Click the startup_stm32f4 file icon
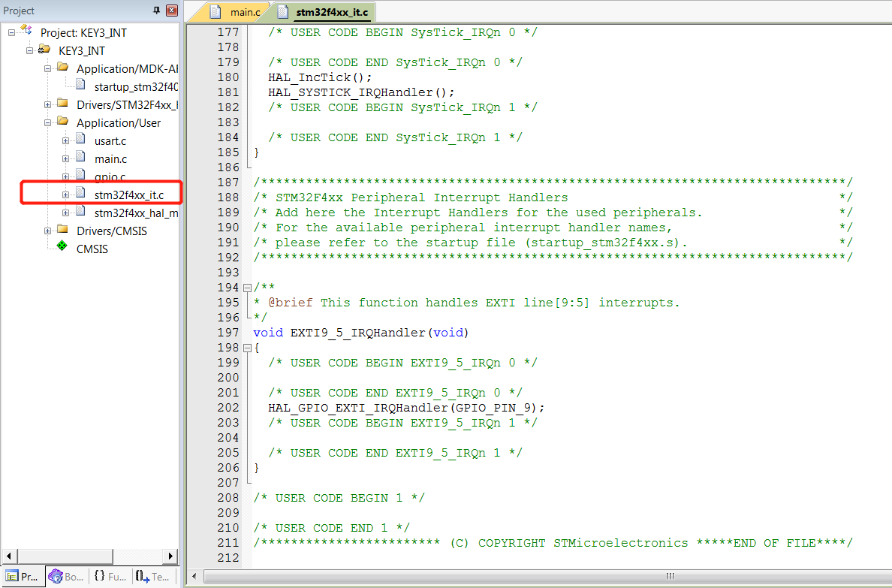This screenshot has width=892, height=588. tap(81, 86)
